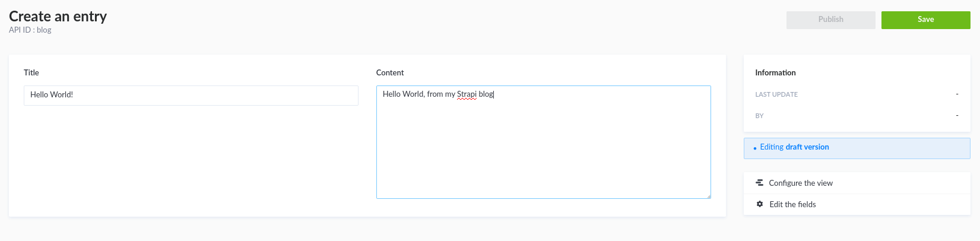Click the layout icon beside Configure the view
The width and height of the screenshot is (980, 241).
[x=759, y=183]
